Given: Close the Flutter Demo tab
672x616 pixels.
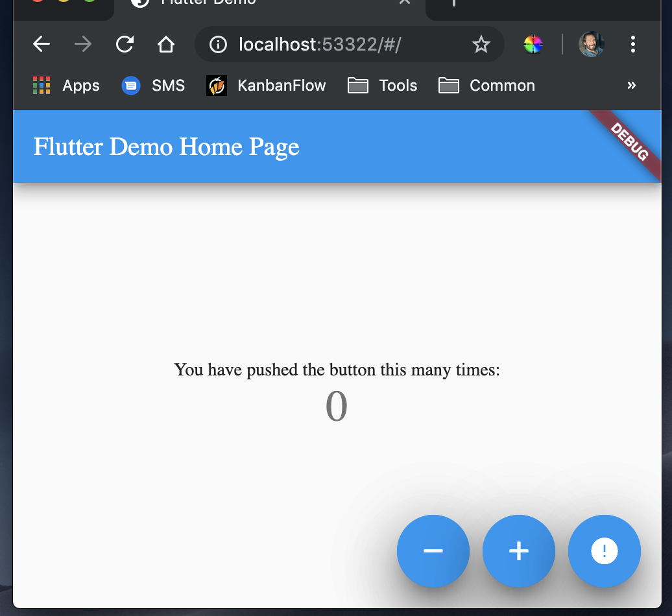Looking at the screenshot, I should (405, 2).
